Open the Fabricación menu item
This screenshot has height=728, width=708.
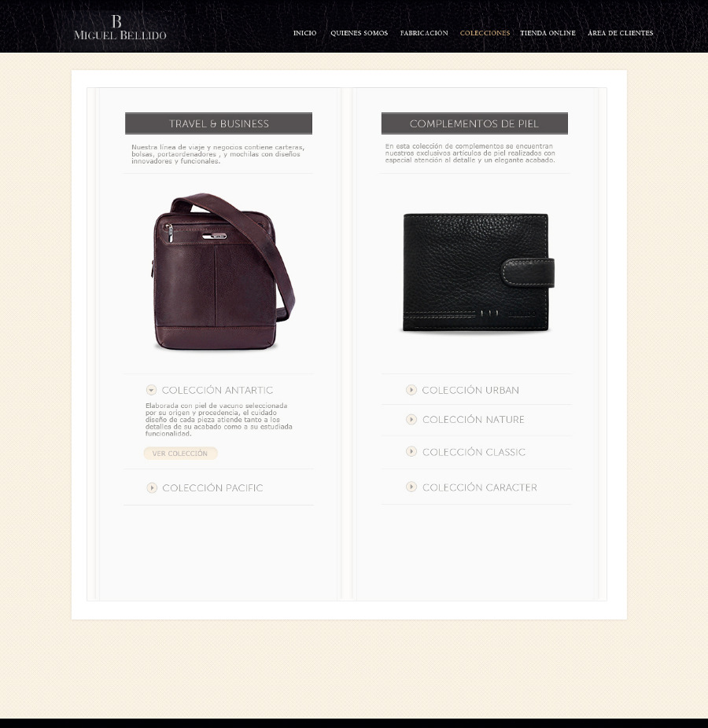click(x=424, y=33)
